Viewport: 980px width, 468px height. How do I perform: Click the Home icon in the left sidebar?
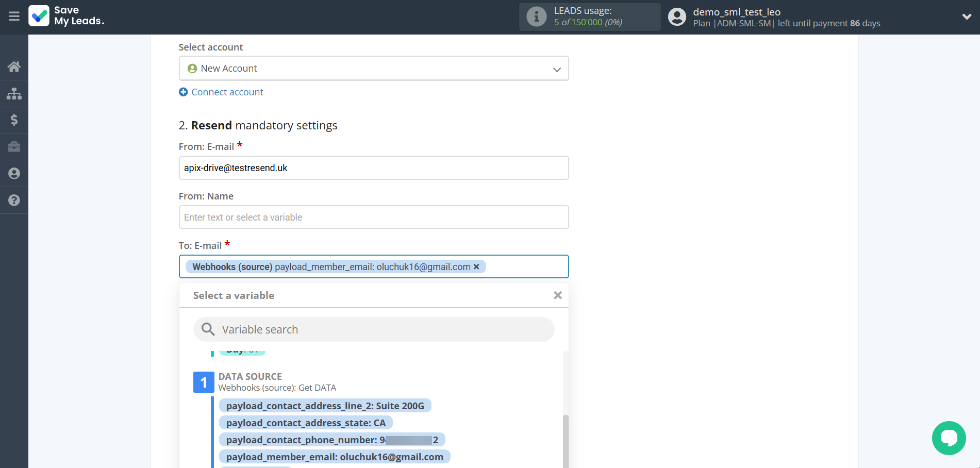pyautogui.click(x=14, y=66)
